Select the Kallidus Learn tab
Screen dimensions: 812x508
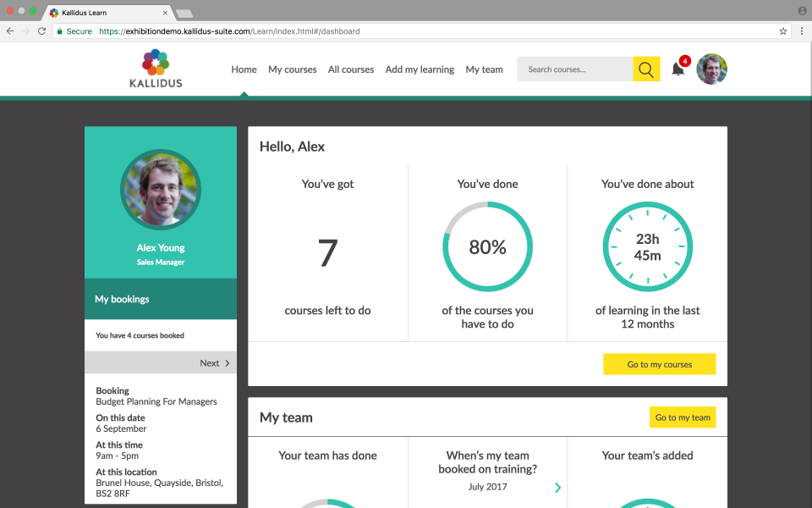click(107, 13)
